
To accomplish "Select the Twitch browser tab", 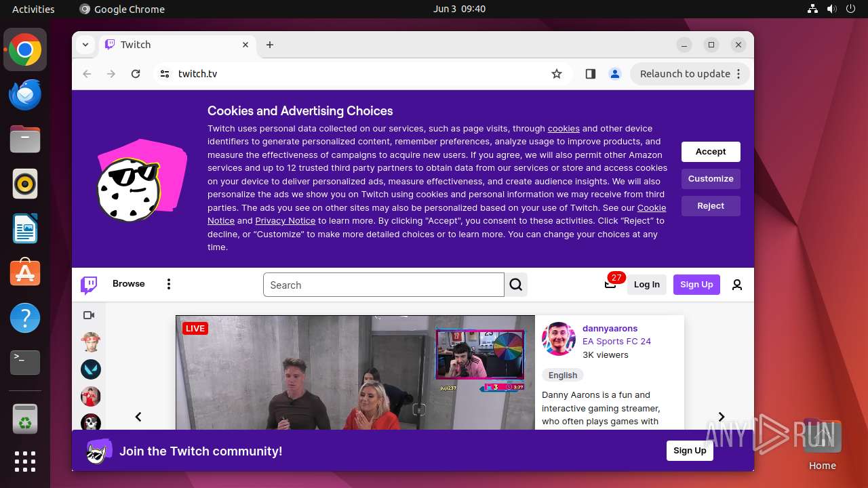I will (176, 45).
